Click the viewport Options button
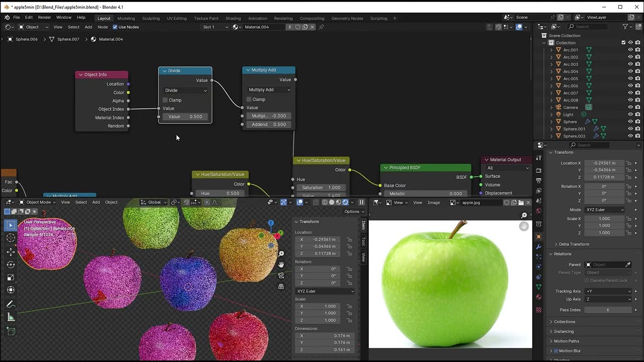The height and width of the screenshot is (362, 644). [x=354, y=212]
